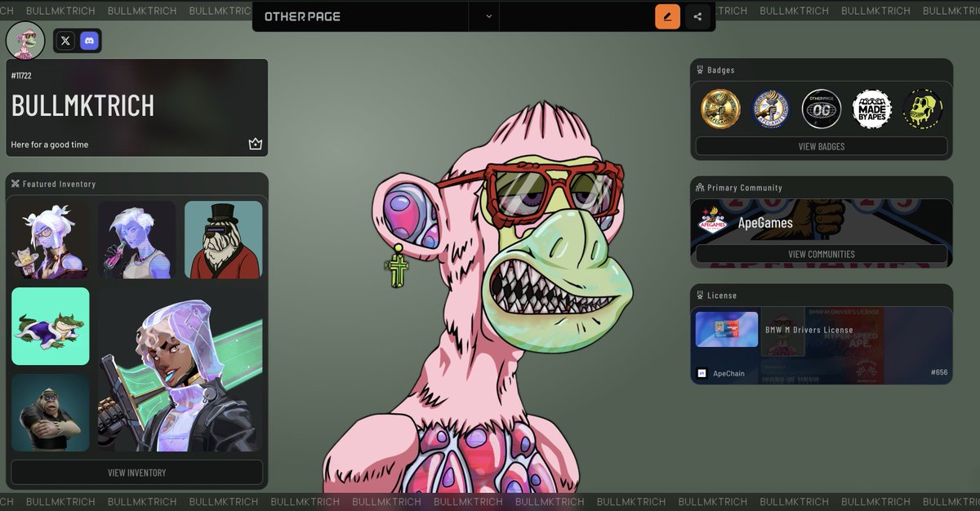Image resolution: width=980 pixels, height=511 pixels.
Task: Open the large hooded woman with gun NFT
Action: 180,369
